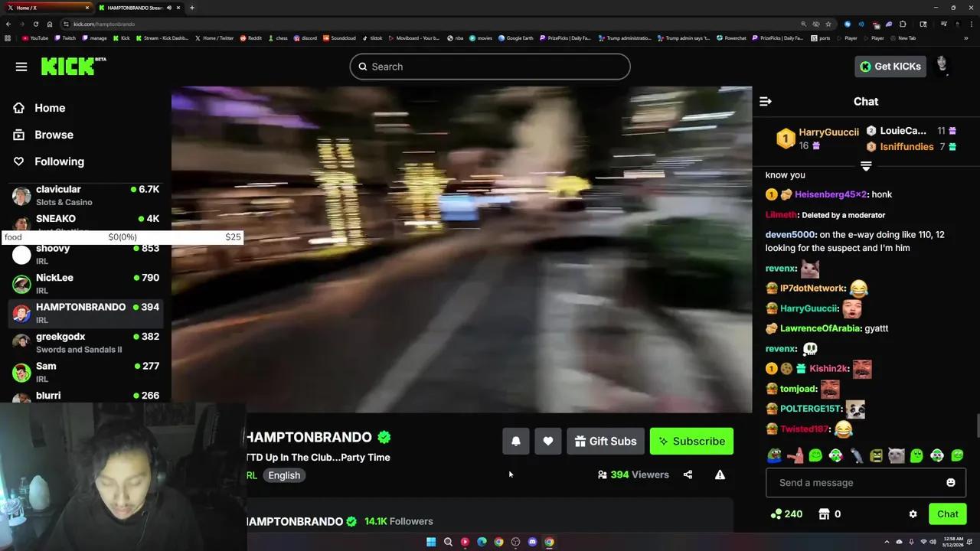Collapse the chat panel with the arrow icon
980x551 pixels.
point(765,101)
